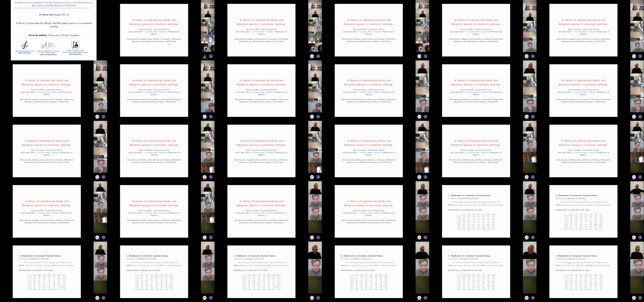Follow the OTHA research network URL
The height and width of the screenshot is (302, 644).
tap(75, 54)
